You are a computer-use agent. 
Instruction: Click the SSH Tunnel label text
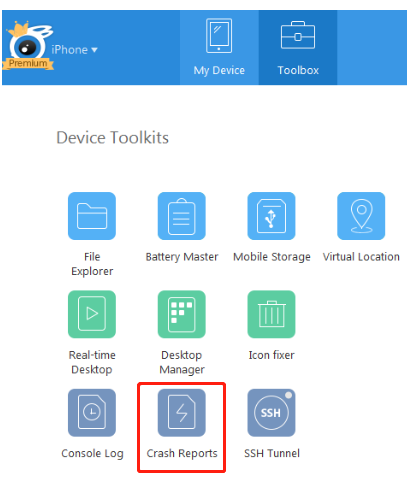[x=272, y=453]
